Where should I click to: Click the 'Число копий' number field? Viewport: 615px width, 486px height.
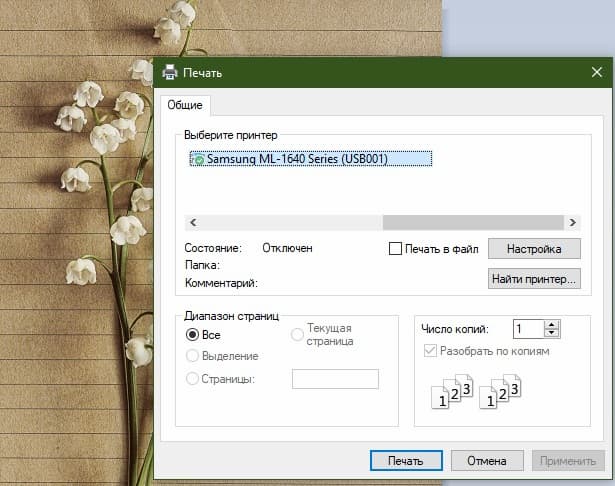[528, 328]
